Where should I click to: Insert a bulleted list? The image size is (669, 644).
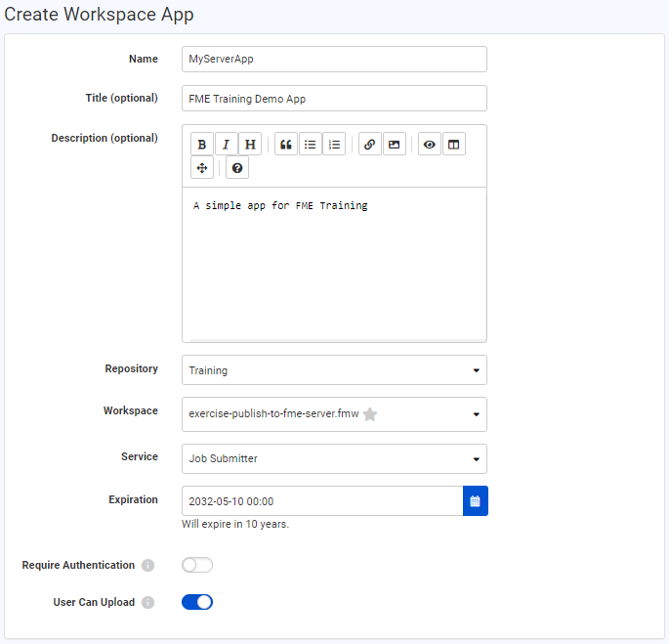311,145
